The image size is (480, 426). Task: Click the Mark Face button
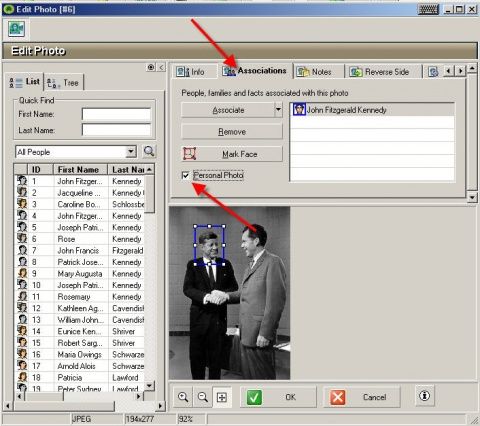click(232, 154)
